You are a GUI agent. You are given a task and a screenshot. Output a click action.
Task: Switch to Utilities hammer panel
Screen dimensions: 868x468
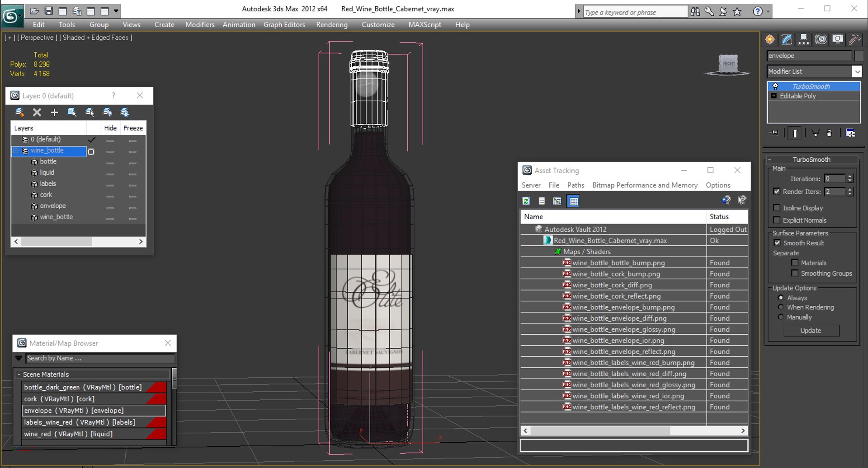coord(854,40)
